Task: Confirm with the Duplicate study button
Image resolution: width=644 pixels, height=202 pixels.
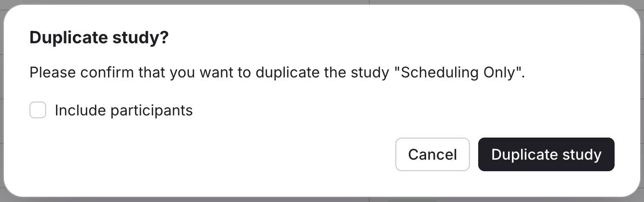Action: point(546,154)
